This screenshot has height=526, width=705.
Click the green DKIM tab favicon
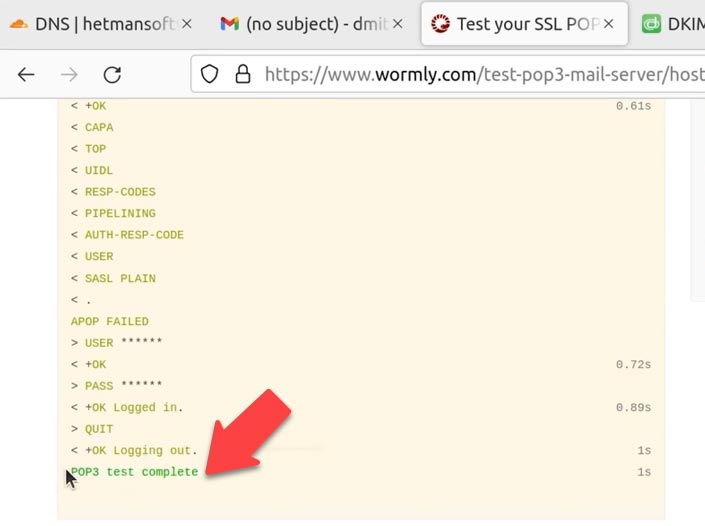pyautogui.click(x=651, y=24)
